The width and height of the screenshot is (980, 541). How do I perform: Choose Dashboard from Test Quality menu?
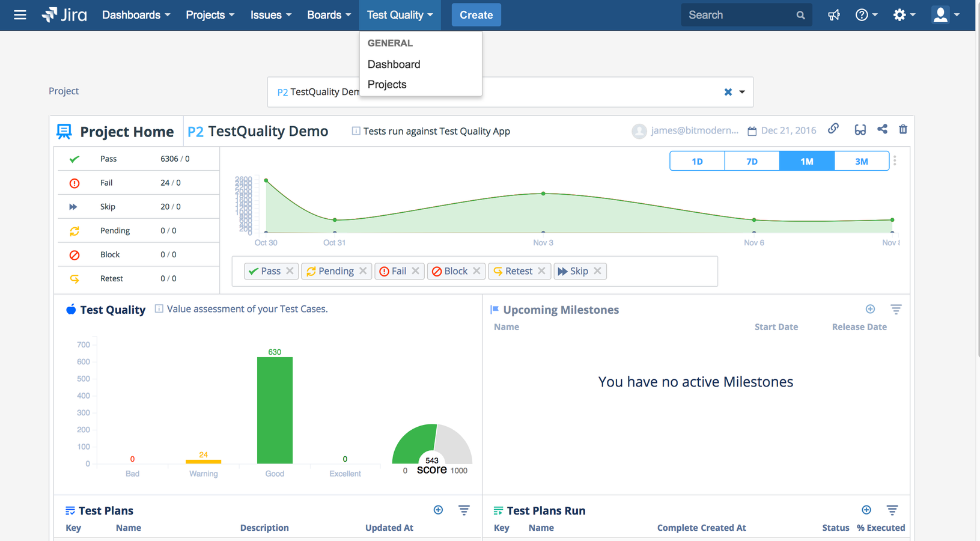tap(394, 64)
